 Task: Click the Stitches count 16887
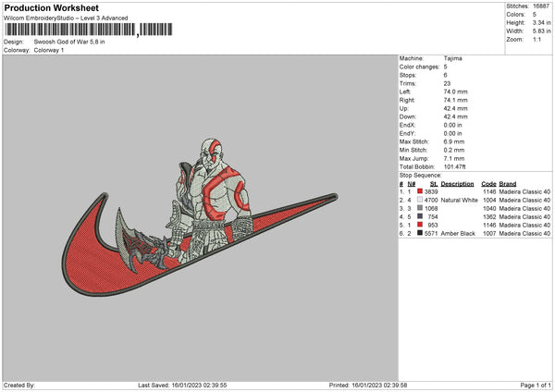tap(541, 6)
